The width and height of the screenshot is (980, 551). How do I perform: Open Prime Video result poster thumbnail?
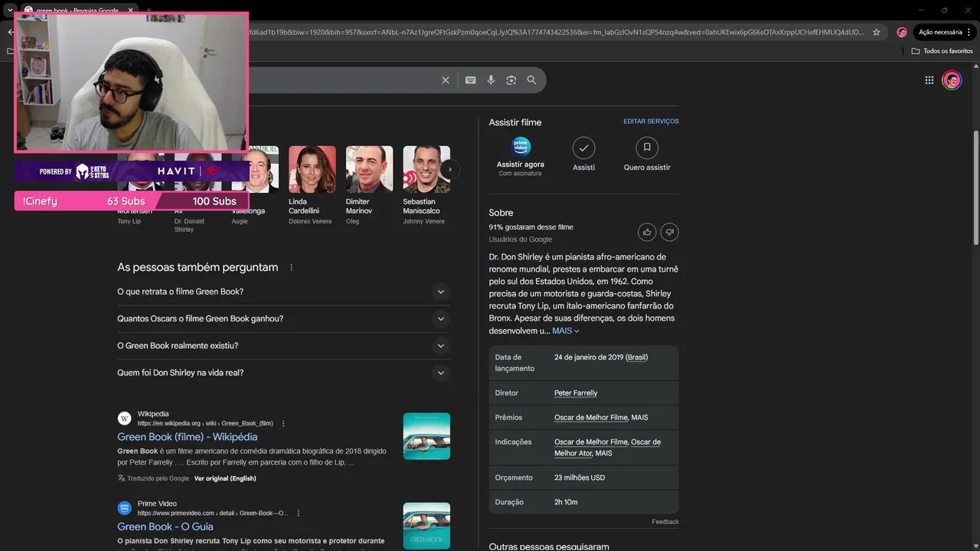(426, 526)
